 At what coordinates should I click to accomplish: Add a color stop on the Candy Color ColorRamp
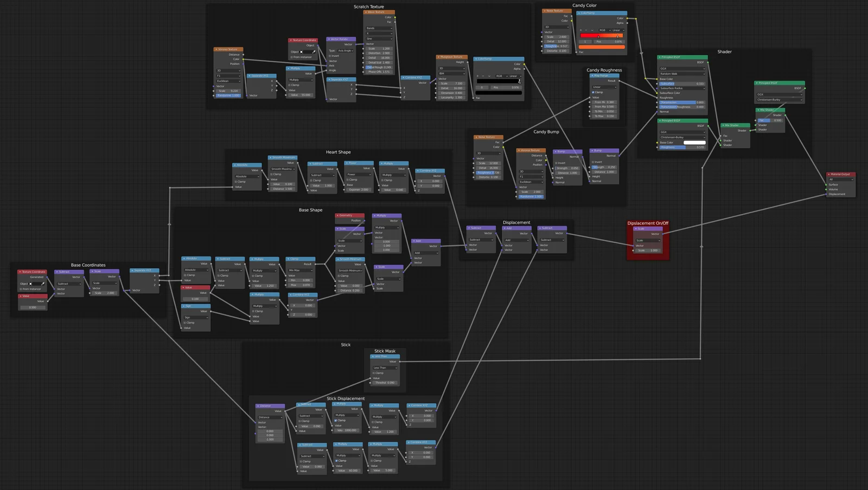pos(581,30)
